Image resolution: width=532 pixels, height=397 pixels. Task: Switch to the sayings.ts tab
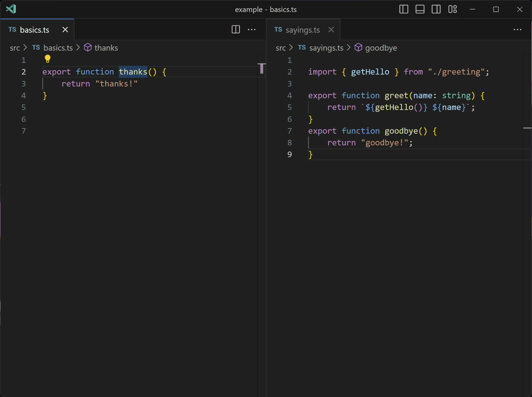[302, 30]
